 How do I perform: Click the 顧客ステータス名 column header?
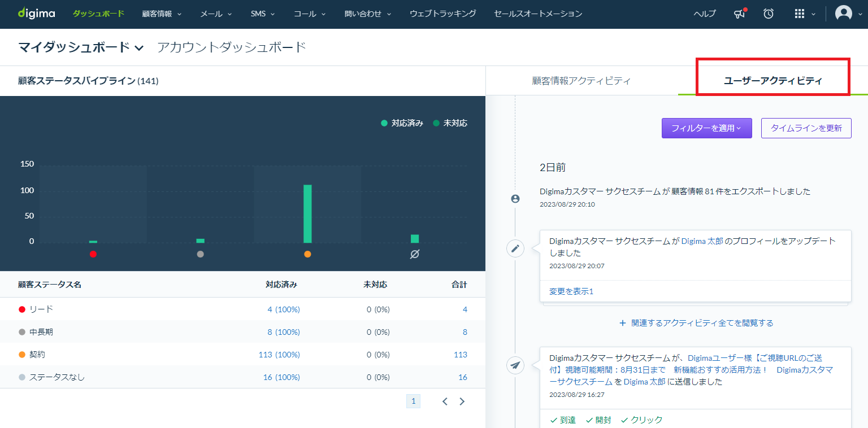(50, 285)
